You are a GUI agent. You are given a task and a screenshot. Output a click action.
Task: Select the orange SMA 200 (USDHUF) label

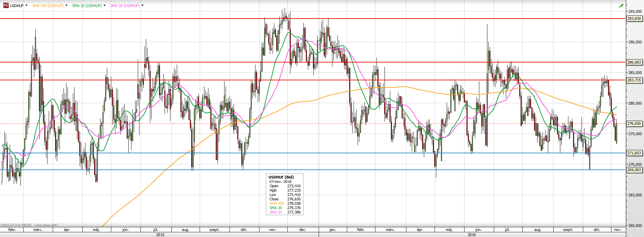tap(48, 6)
